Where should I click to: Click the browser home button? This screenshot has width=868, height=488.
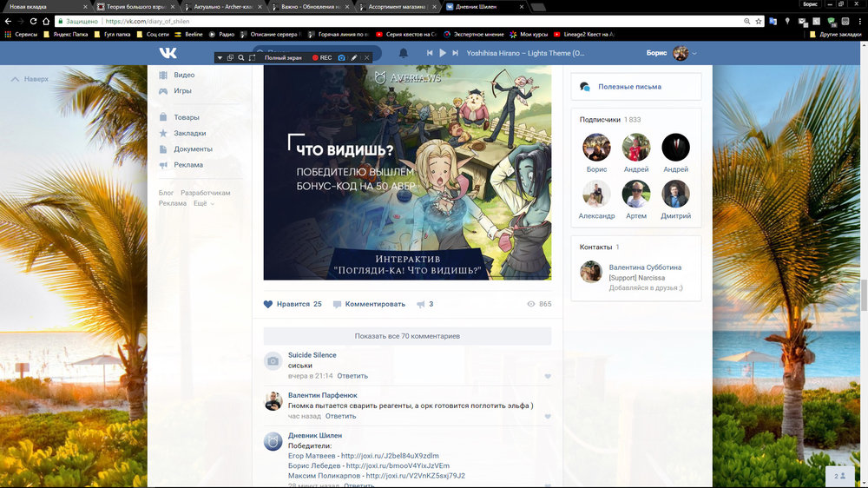pos(46,21)
